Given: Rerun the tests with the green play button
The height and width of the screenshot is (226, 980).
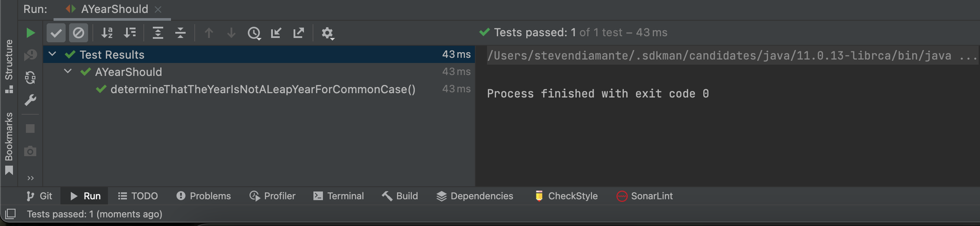Looking at the screenshot, I should (x=30, y=33).
